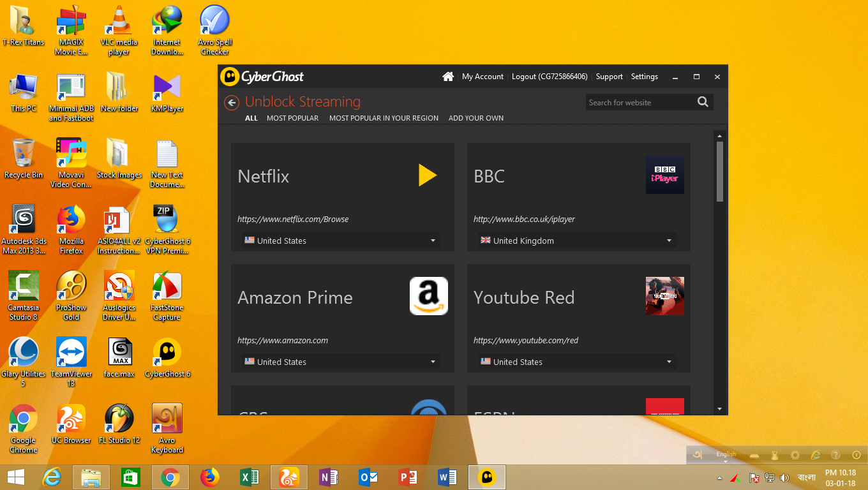Open My Account in CyberGhost header
The width and height of the screenshot is (868, 490).
pos(483,77)
